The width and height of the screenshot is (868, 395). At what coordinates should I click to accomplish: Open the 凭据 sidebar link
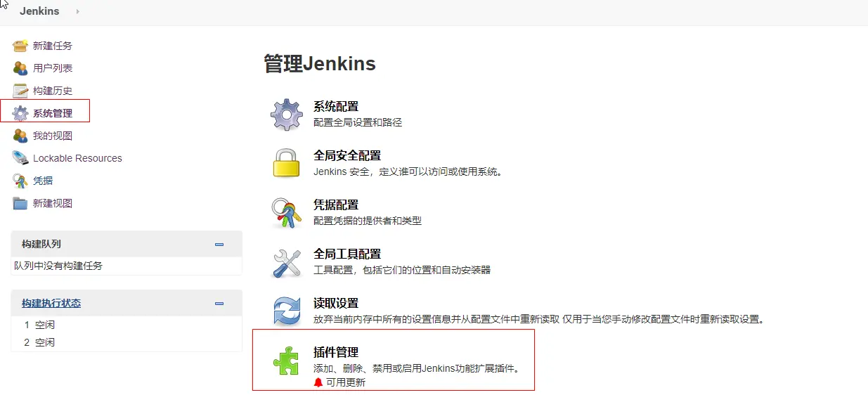(x=43, y=181)
